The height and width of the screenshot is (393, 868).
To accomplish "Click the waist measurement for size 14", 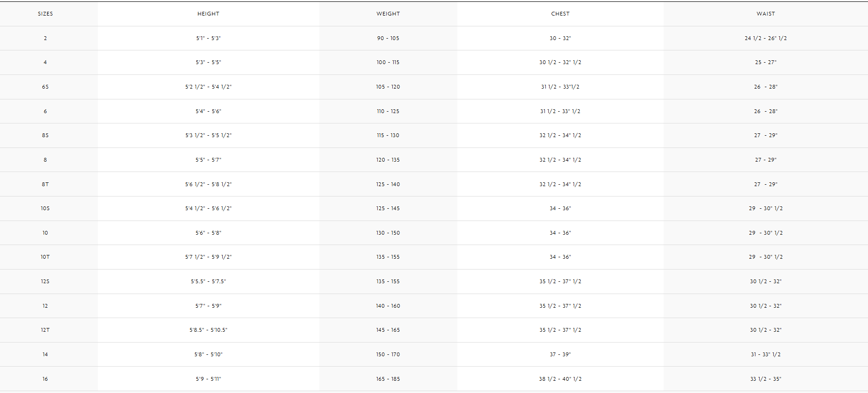I will click(765, 354).
